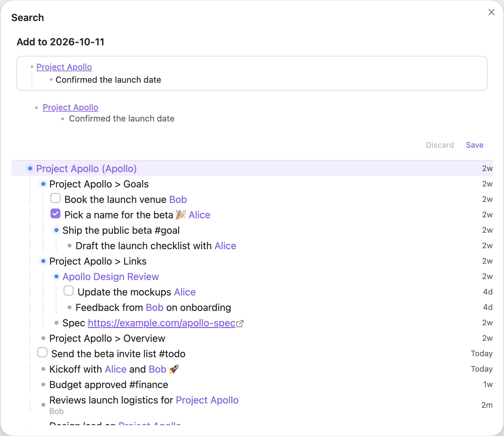Click the Project Apollo link in the preview

(70, 107)
